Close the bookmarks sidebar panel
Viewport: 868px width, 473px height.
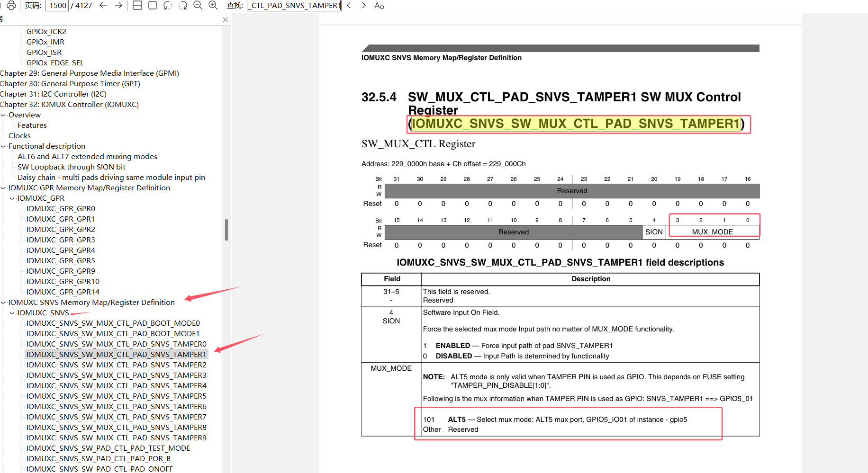pyautogui.click(x=226, y=19)
